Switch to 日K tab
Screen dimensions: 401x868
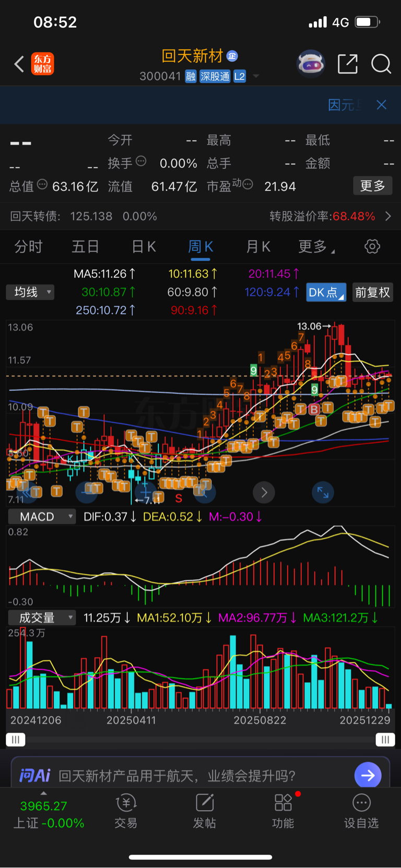[x=144, y=246]
